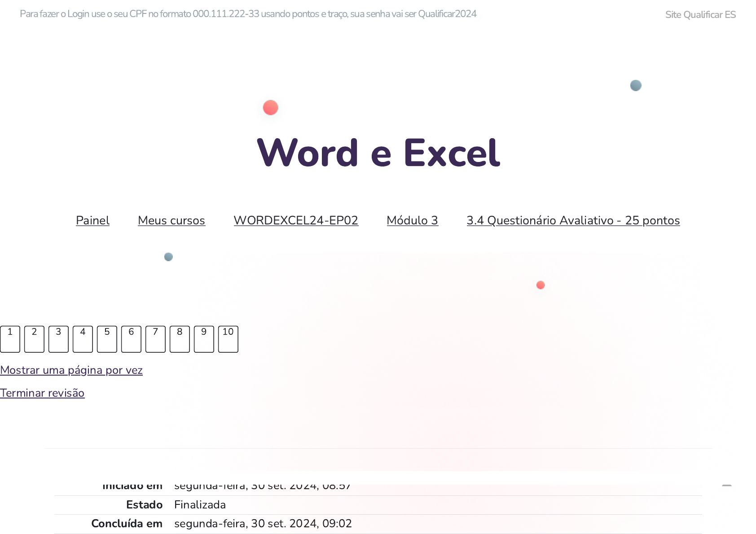Click the Finalizada status text

pos(200,505)
